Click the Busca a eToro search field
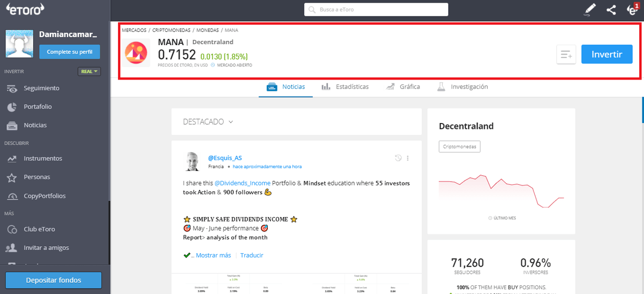The image size is (644, 294). click(x=376, y=10)
